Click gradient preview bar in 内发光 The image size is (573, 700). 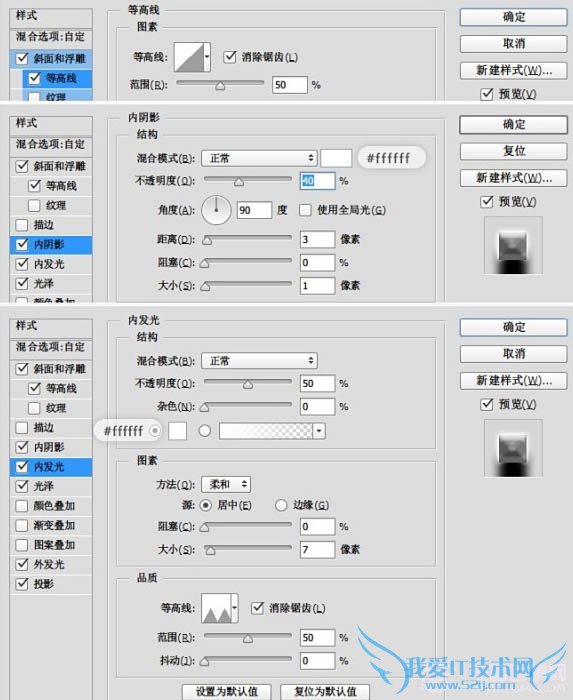coord(266,431)
